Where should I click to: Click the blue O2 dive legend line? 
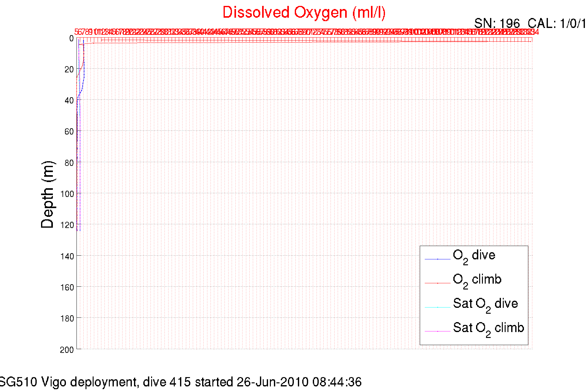[x=437, y=259]
